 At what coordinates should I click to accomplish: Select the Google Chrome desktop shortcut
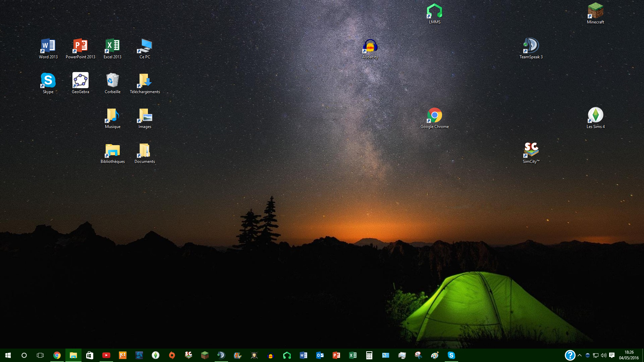click(434, 117)
